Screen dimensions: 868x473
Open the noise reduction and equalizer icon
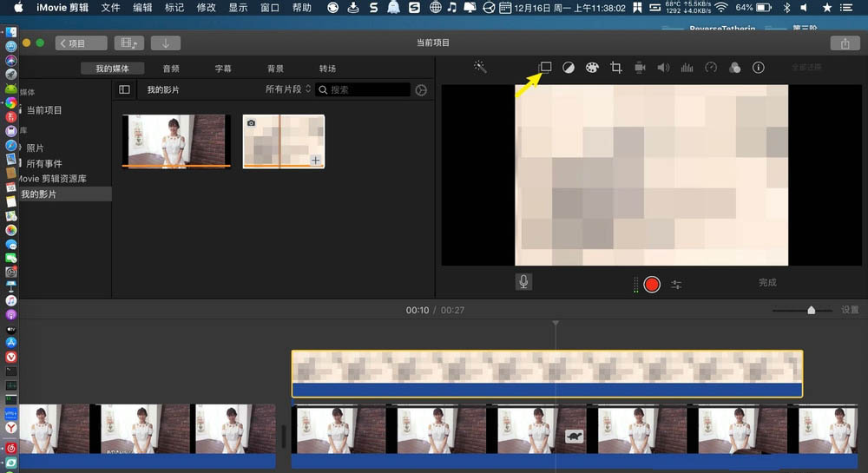click(x=687, y=68)
